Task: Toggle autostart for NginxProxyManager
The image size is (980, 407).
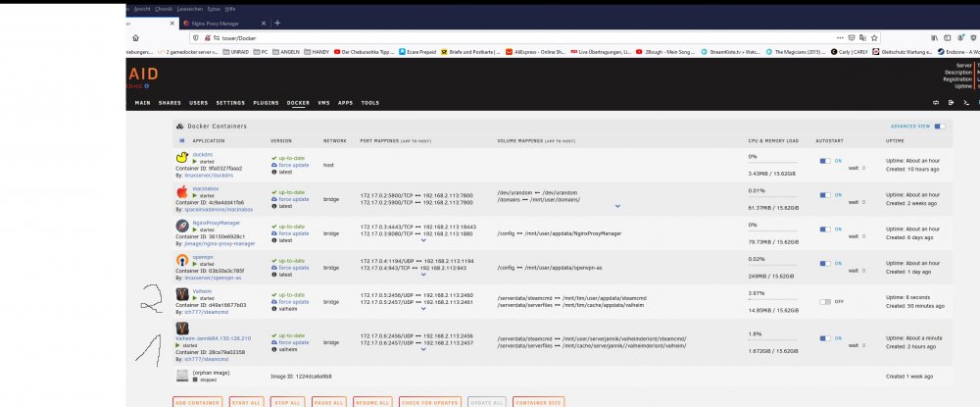Action: 825,229
